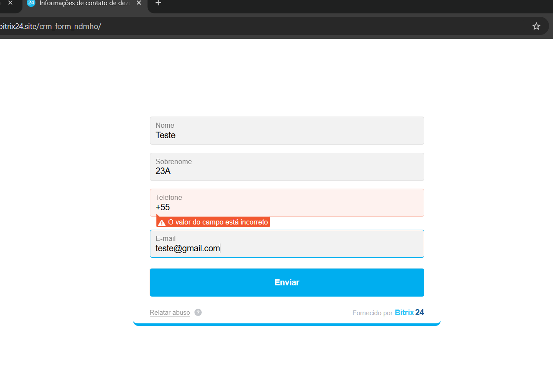553x392 pixels.
Task: Select the "Informações de contato" browser tab
Action: pyautogui.click(x=84, y=3)
